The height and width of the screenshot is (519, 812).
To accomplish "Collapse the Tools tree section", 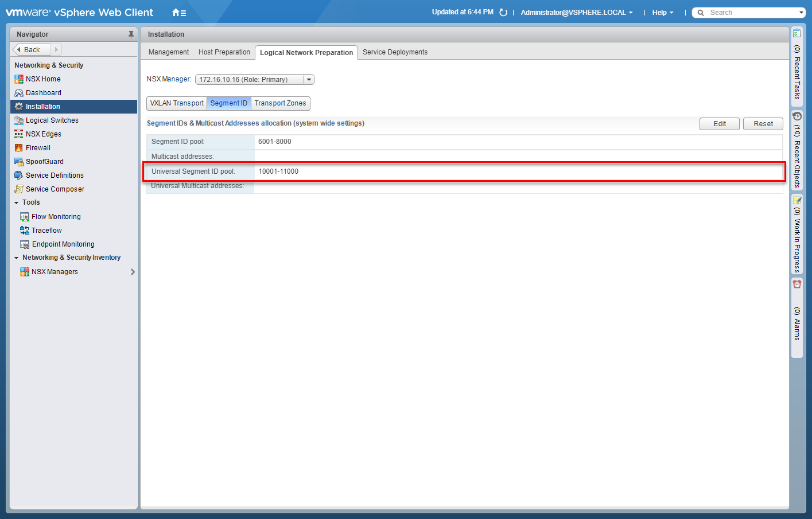I will 17,203.
